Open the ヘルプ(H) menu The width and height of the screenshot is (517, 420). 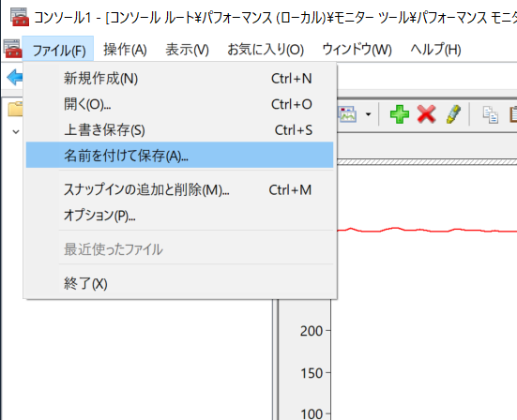435,50
